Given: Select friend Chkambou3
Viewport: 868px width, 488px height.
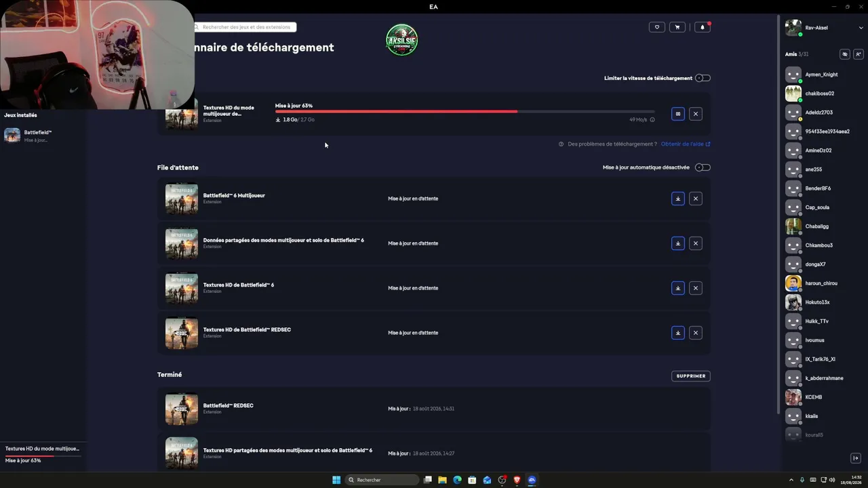Looking at the screenshot, I should 818,245.
